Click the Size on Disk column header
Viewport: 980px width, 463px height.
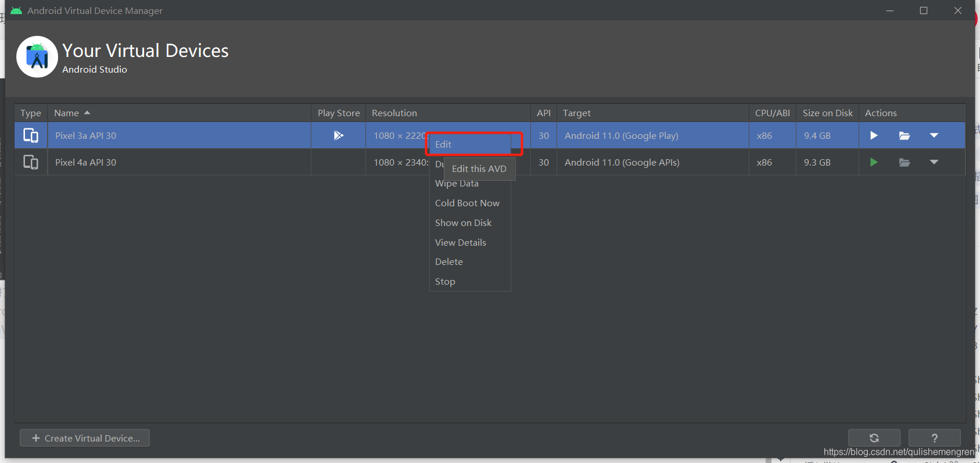(828, 113)
